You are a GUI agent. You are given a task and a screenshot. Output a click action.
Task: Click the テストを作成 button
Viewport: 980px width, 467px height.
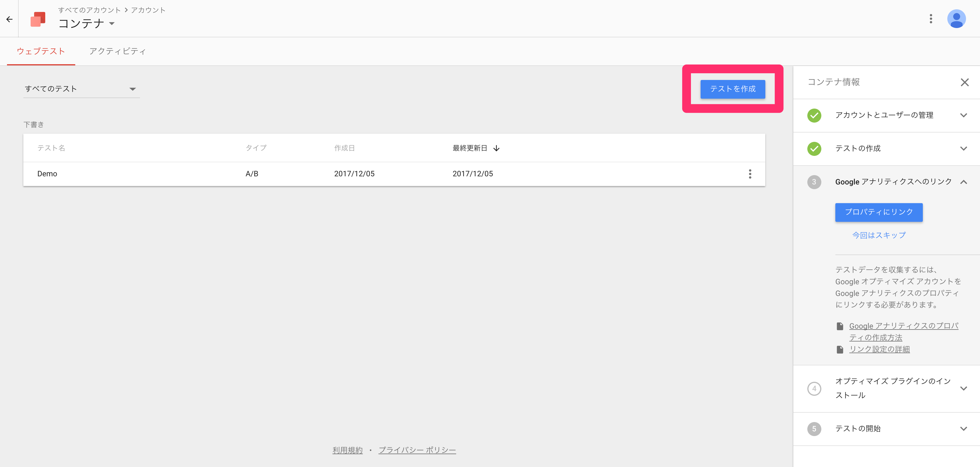[732, 89]
